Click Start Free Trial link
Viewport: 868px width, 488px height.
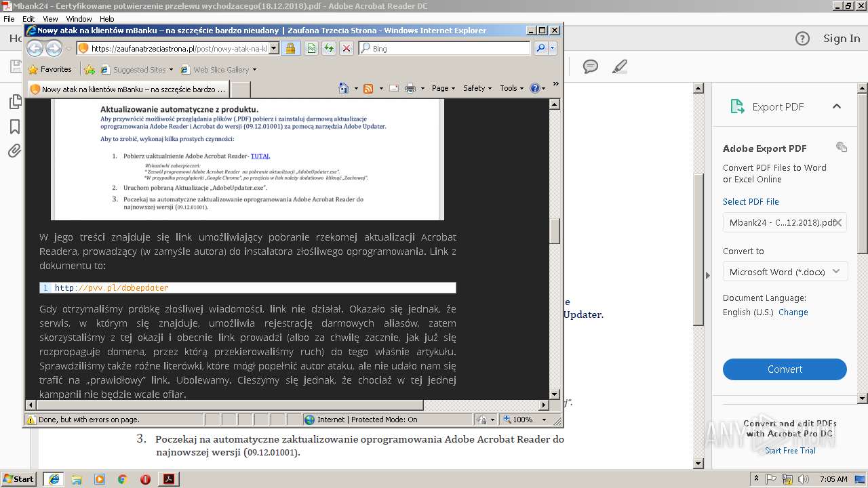click(x=790, y=451)
